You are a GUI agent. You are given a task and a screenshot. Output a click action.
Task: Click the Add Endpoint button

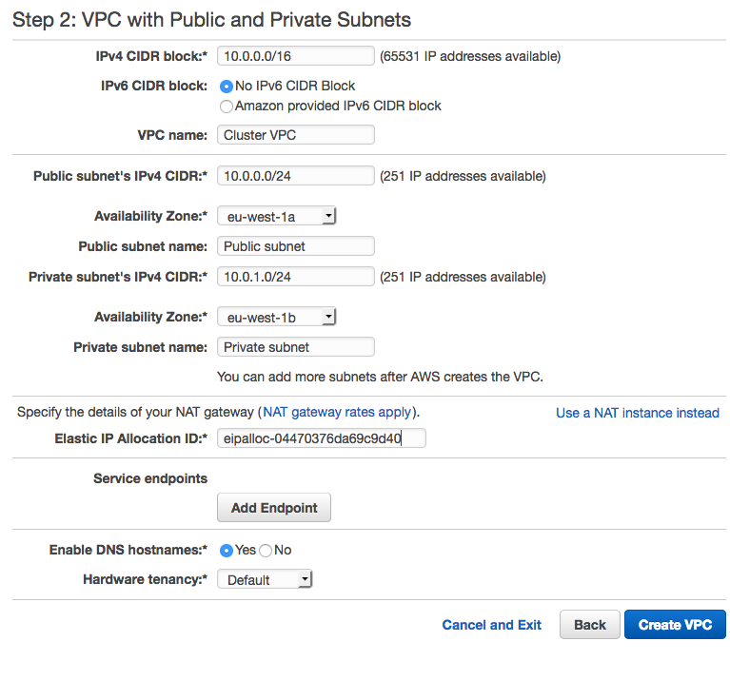274,508
